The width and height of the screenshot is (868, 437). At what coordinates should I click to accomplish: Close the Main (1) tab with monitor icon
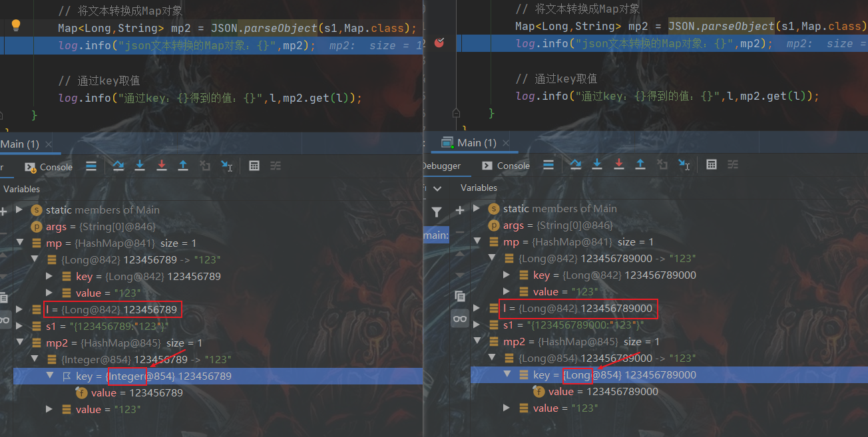pos(507,143)
